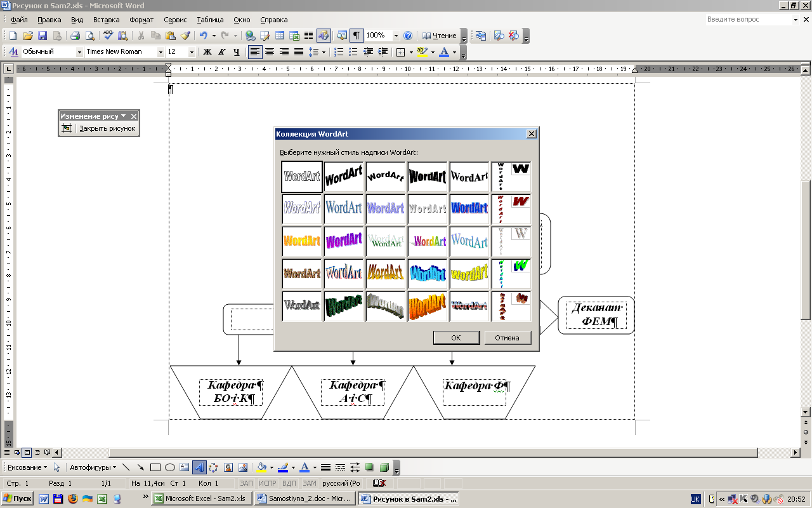Select the Rectangle tool in the Drawing toolbar
812x508 pixels.
[x=155, y=467]
